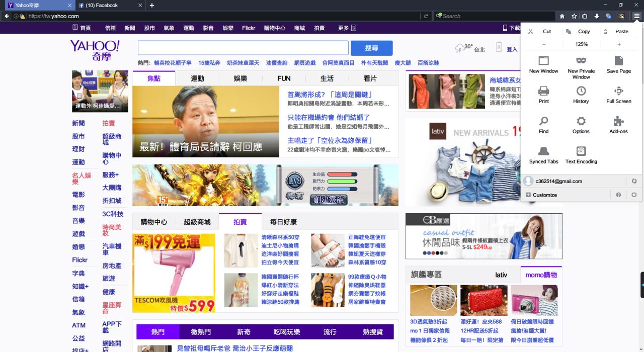The width and height of the screenshot is (644, 352).
Task: Open Synced Tabs
Action: (x=543, y=155)
